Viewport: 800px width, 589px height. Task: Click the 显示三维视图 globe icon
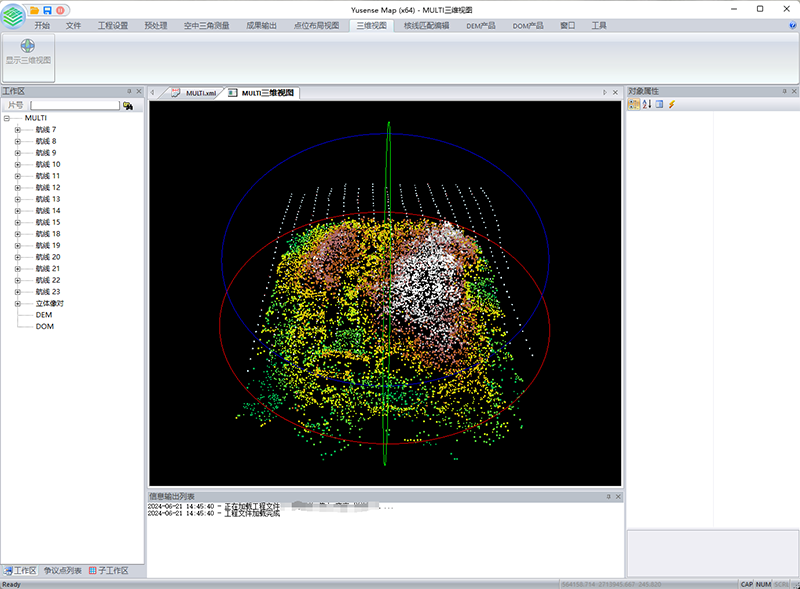click(27, 46)
